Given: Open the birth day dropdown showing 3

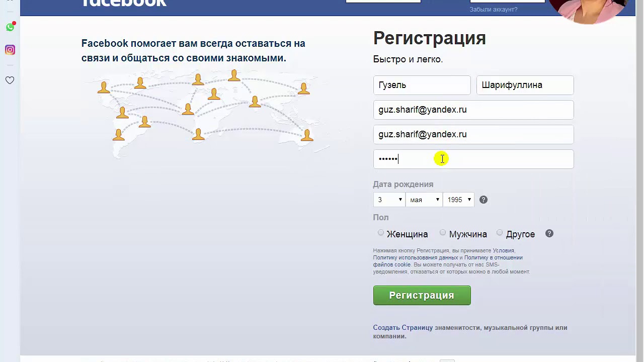Looking at the screenshot, I should pos(389,200).
